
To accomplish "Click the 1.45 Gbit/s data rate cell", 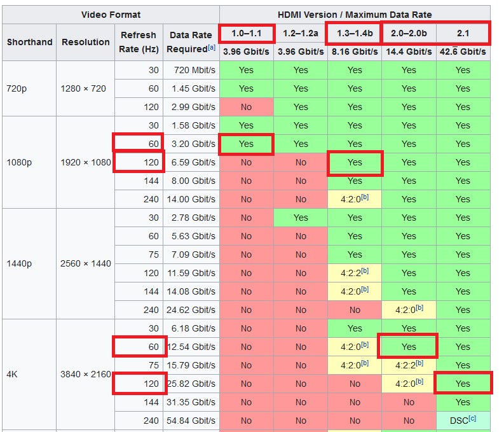I will (191, 88).
